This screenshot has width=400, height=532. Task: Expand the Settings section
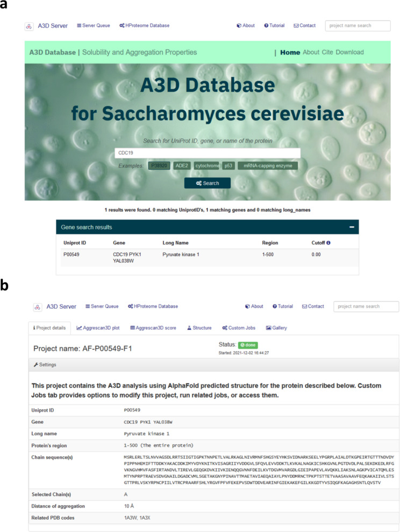click(45, 364)
